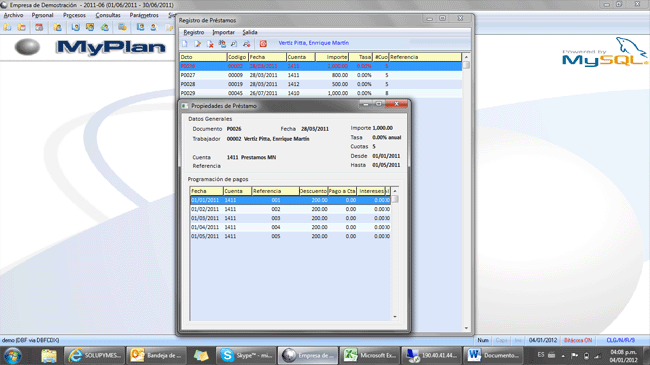
Task: Click the red calendar icon in main toolbar
Action: tap(39, 27)
